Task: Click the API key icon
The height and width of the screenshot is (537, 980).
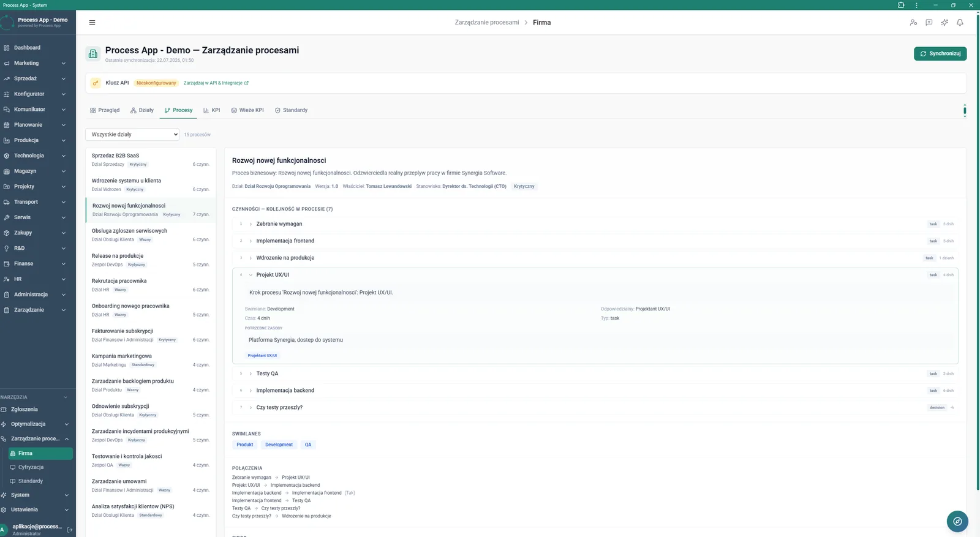Action: click(96, 83)
